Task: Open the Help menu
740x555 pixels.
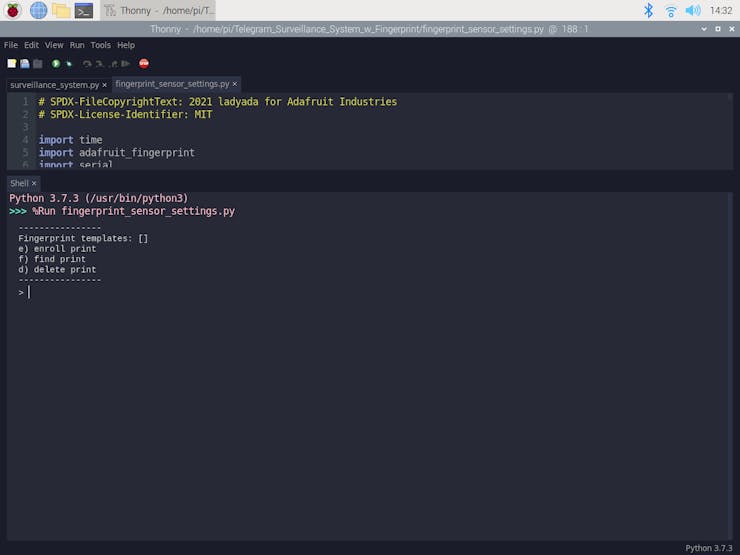Action: tap(126, 45)
